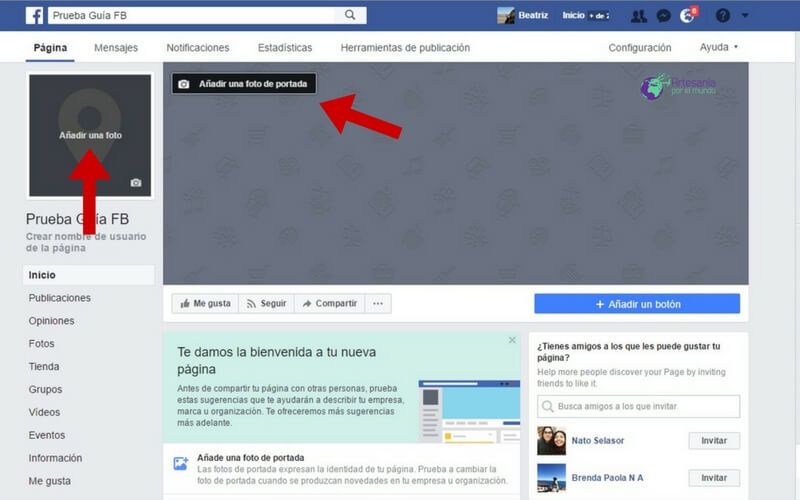Click the camera icon on profile picture

point(136,183)
